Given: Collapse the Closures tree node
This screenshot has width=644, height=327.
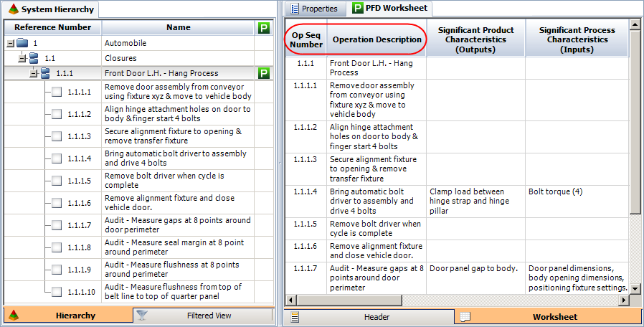Looking at the screenshot, I should pyautogui.click(x=22, y=58).
